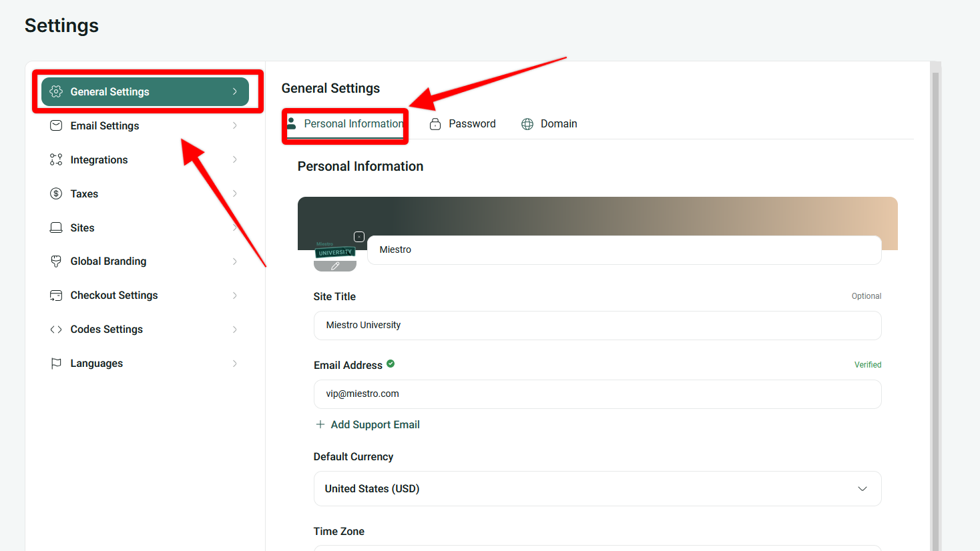Open the Default Currency dropdown
980x551 pixels.
597,489
